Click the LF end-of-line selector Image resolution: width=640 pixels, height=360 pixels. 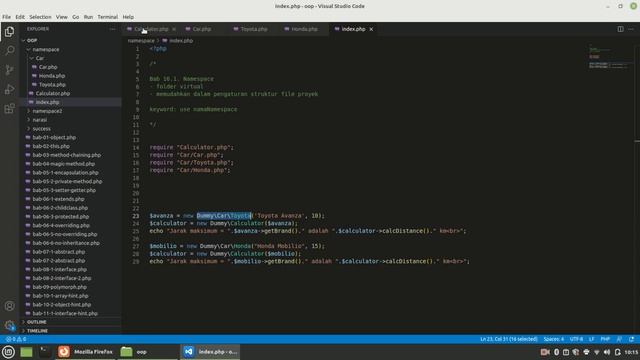coord(591,339)
